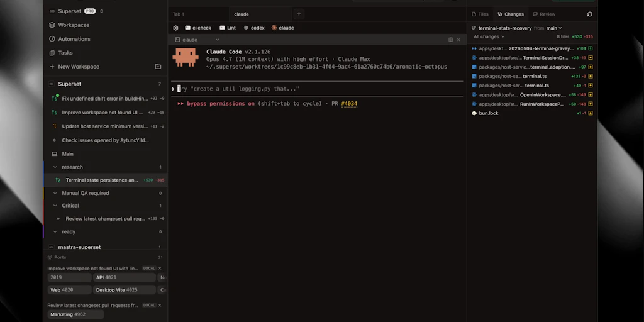The image size is (644, 322).
Task: Click the Claude Code mascot logo
Action: [186, 57]
